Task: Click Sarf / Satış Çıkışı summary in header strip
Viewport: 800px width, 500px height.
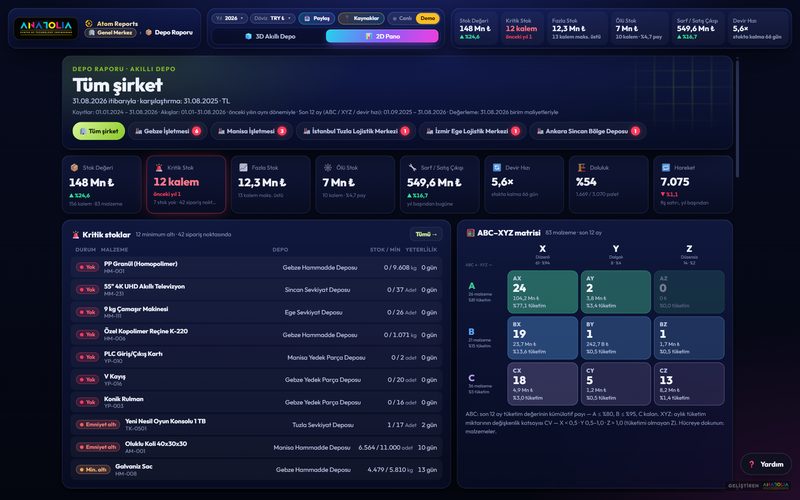Action: (x=697, y=29)
